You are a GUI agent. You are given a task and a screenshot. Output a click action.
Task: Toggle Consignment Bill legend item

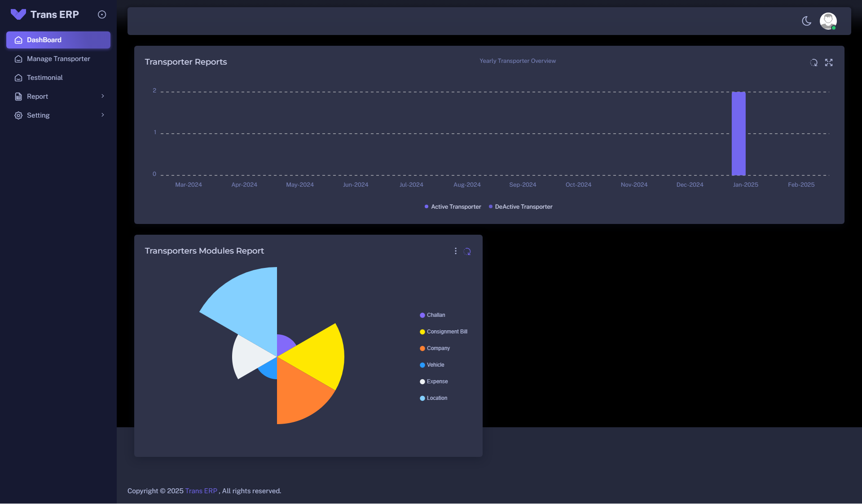(444, 332)
